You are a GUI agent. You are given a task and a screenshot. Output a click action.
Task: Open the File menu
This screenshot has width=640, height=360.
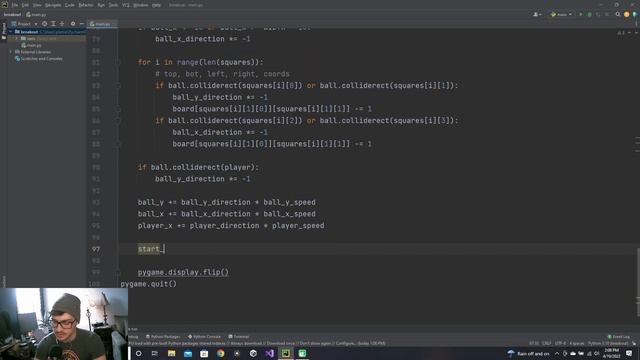pos(15,5)
